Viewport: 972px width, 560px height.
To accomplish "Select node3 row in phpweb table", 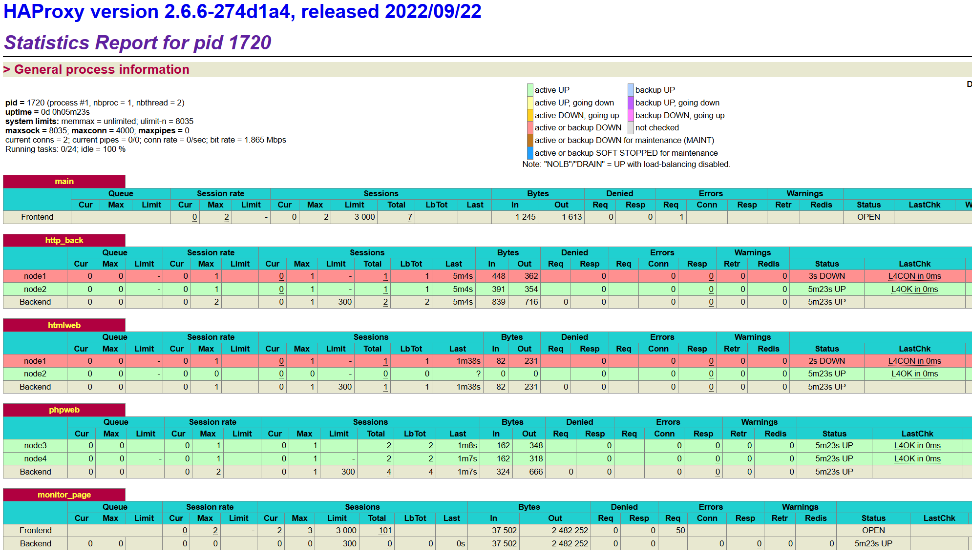I will coord(35,446).
